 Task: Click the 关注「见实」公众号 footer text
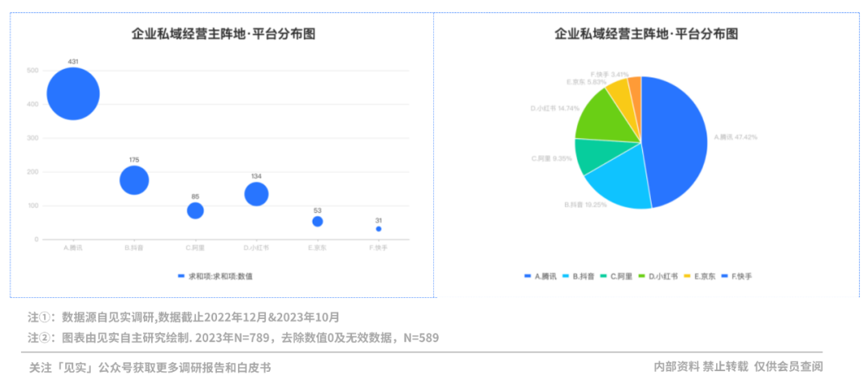(149, 367)
